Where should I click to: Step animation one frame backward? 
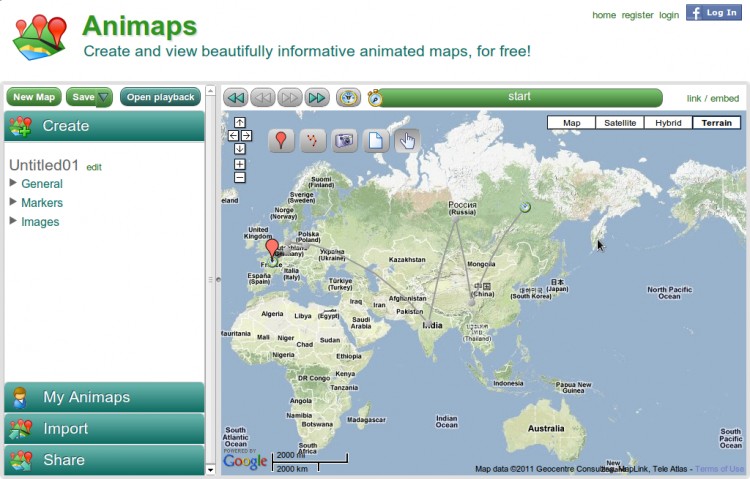click(263, 98)
